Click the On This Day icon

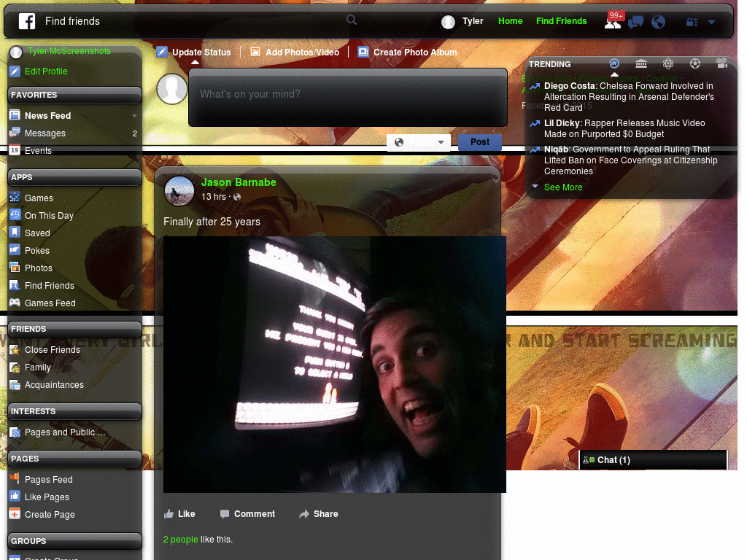click(x=15, y=215)
